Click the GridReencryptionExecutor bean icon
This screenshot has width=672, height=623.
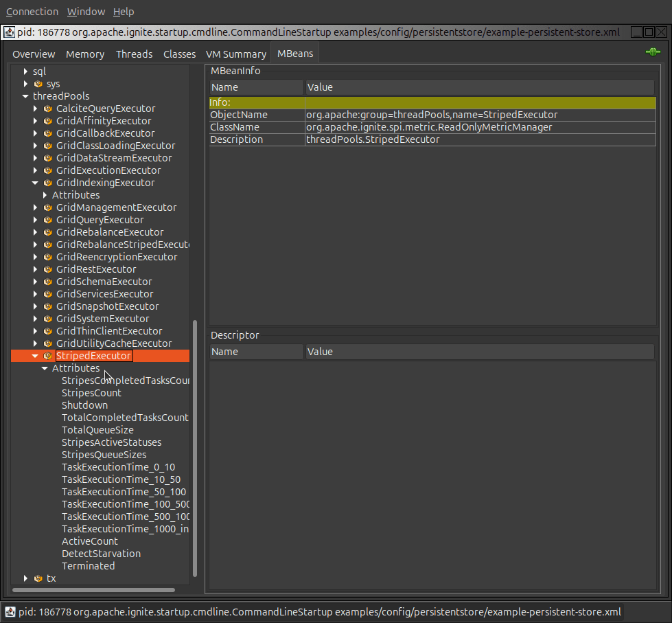[48, 257]
